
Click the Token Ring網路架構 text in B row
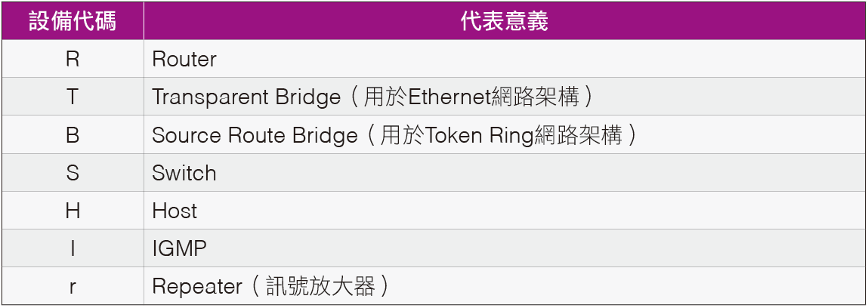(523, 135)
